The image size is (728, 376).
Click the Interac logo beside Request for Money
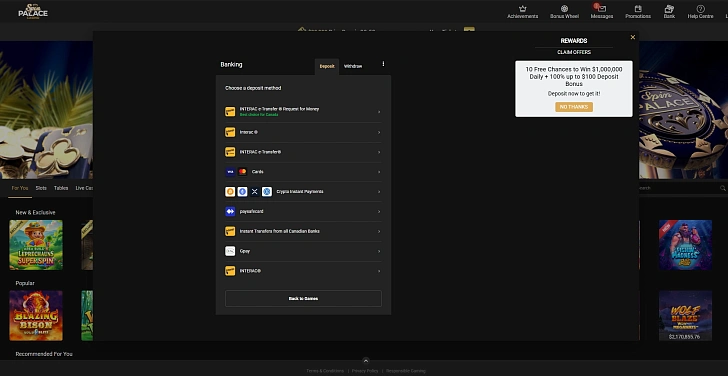point(230,111)
